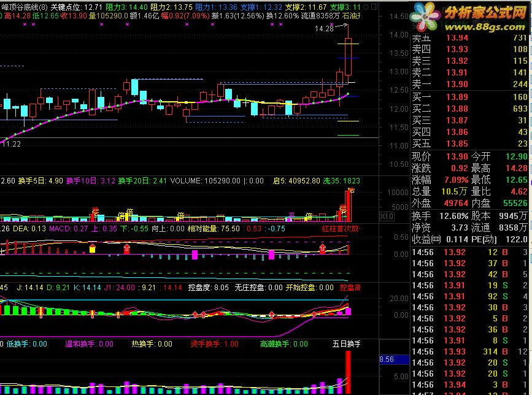Click the 阻力1: 13.36 label
Viewport: 532px width, 395px height.
click(216, 7)
